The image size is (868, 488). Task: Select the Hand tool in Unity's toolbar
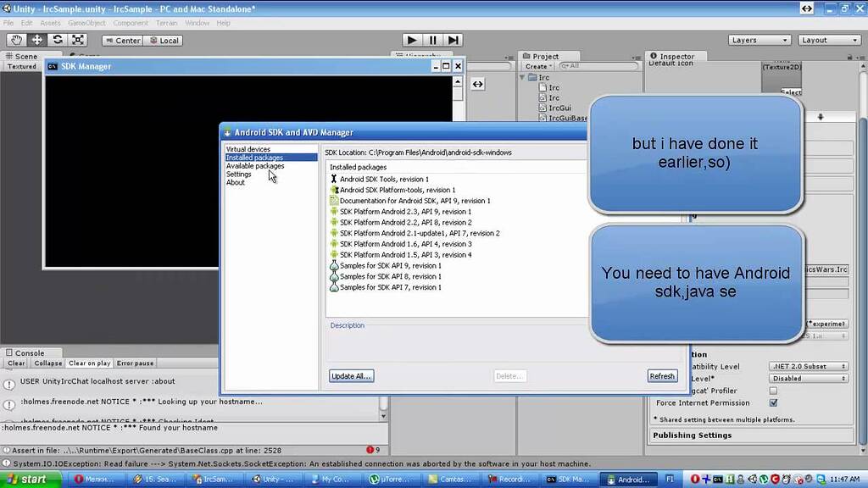(16, 40)
